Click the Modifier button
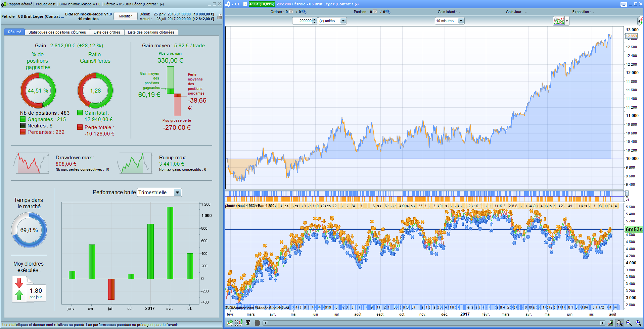Viewport: 644px width, 329px height. [x=126, y=16]
